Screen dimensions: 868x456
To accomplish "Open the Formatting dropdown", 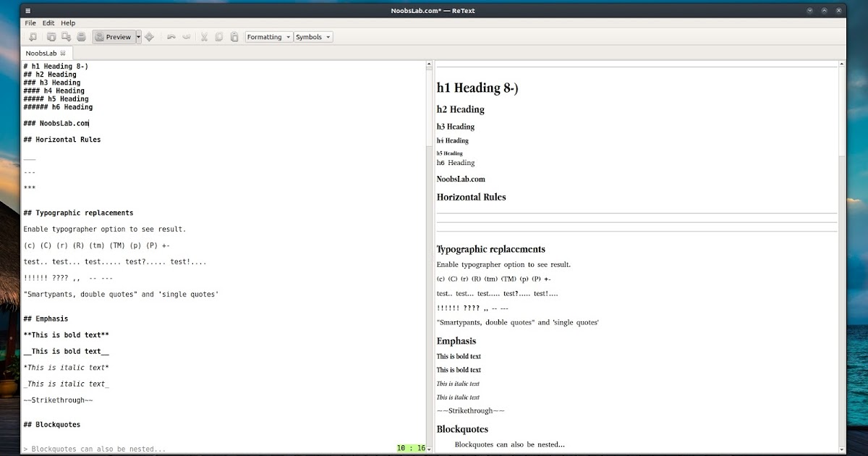I will point(268,36).
